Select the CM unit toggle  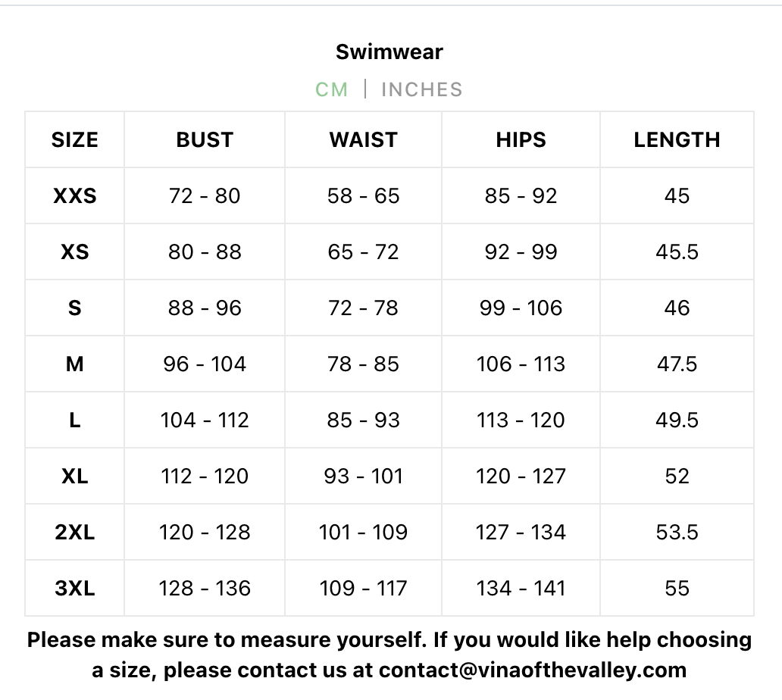pos(332,89)
